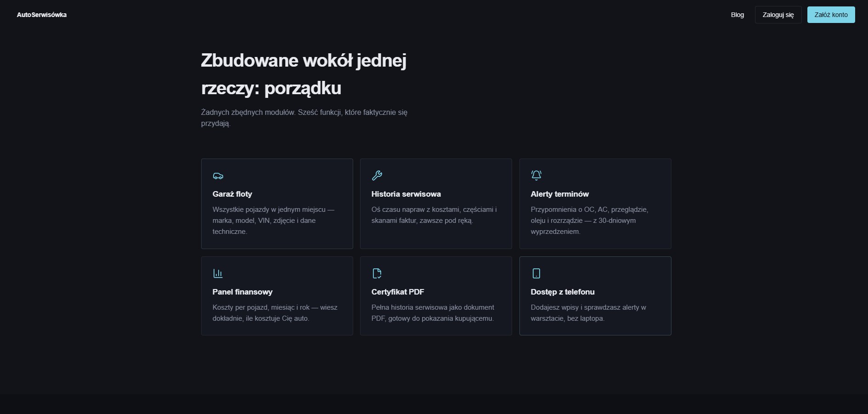Select the Dostęp z telefonu card title
The width and height of the screenshot is (868, 414).
(x=563, y=292)
